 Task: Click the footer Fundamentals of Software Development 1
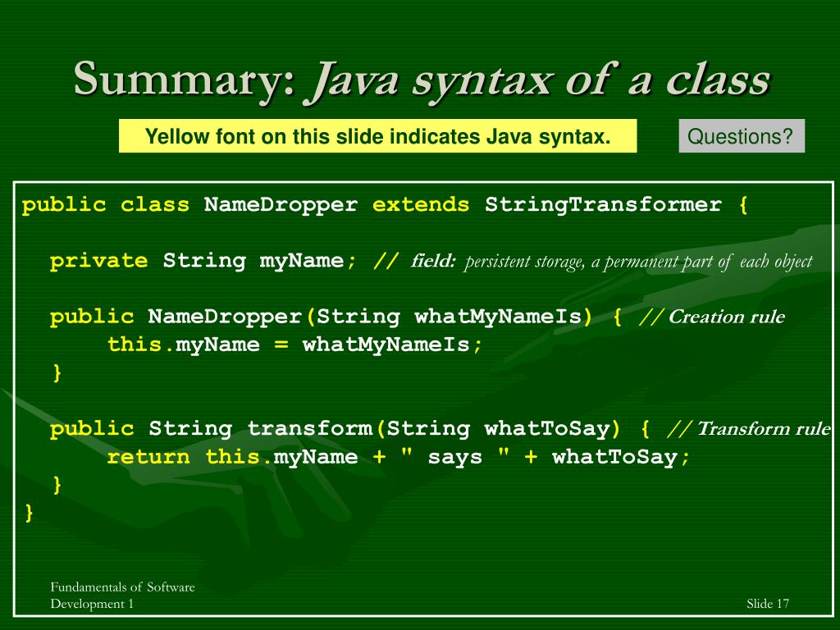(123, 596)
